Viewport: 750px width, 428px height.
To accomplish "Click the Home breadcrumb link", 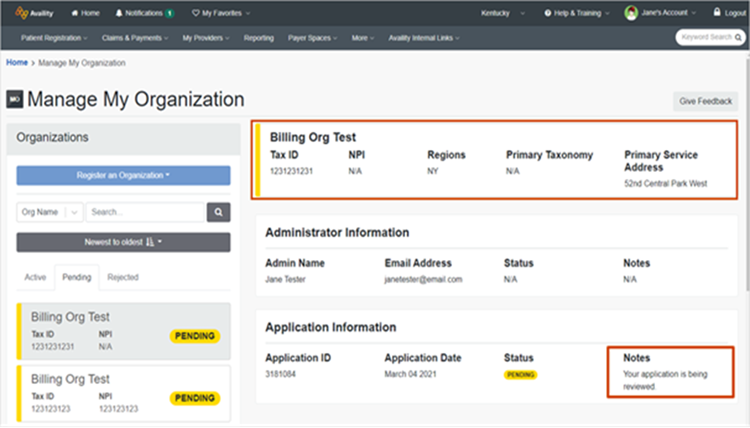I will pos(17,63).
